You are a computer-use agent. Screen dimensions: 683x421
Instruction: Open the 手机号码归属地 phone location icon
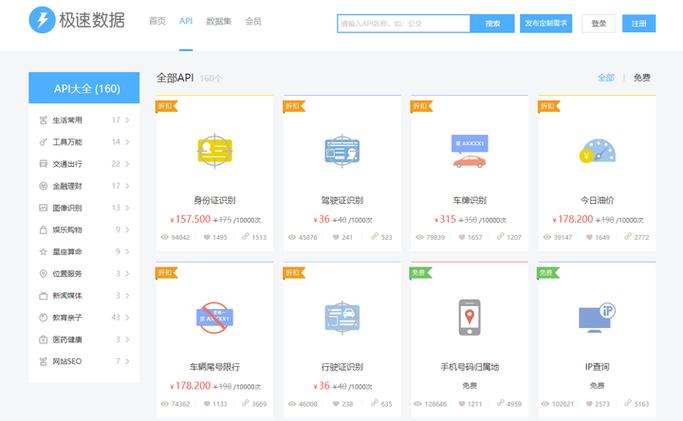click(470, 317)
